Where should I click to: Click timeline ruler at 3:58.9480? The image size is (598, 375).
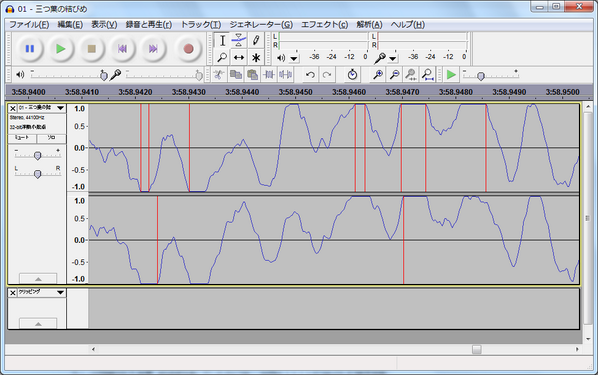455,92
